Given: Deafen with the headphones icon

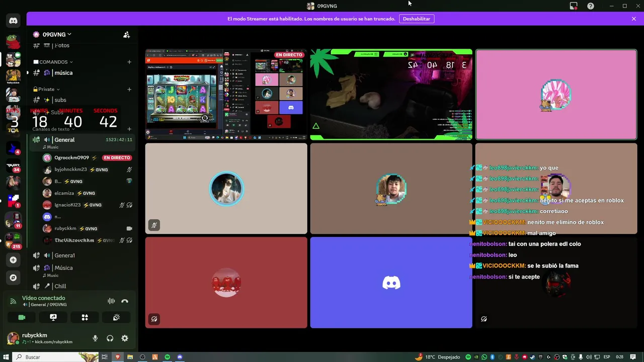Looking at the screenshot, I should (x=110, y=338).
